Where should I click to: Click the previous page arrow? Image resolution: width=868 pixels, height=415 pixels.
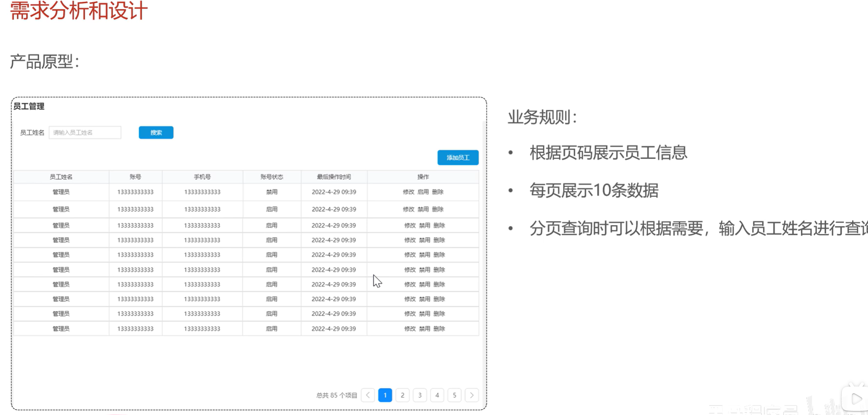pyautogui.click(x=368, y=395)
